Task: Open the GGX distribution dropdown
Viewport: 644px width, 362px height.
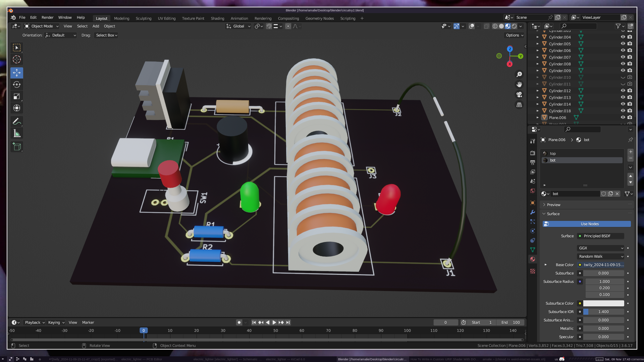Action: tap(600, 248)
